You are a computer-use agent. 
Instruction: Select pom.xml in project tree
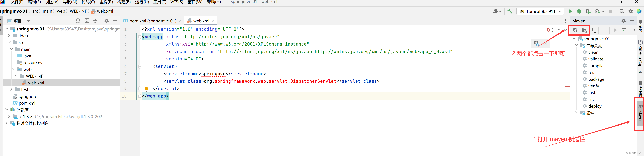tap(27, 103)
